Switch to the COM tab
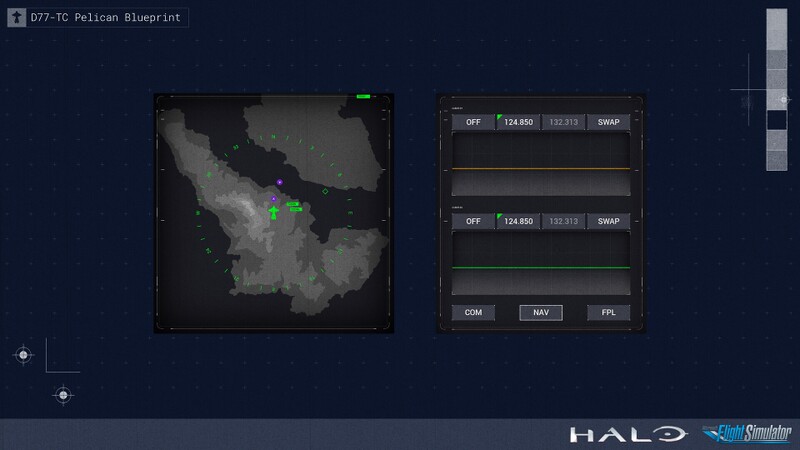The image size is (800, 450). [x=473, y=312]
